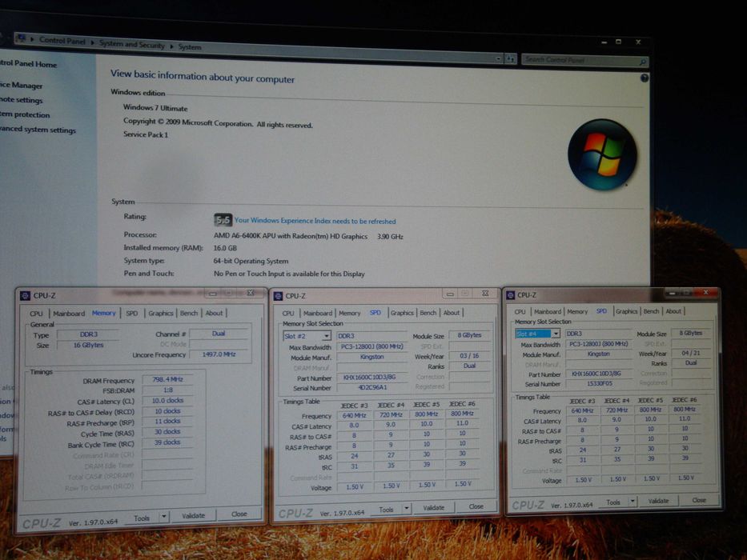The height and width of the screenshot is (560, 747).
Task: Expand the Tools arrow in the left CPU-Z window
Action: point(164,516)
